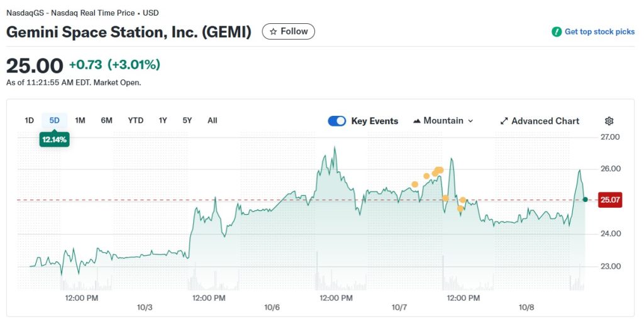
Task: Expand the Mountain chart type dropdown
Action: 443,121
